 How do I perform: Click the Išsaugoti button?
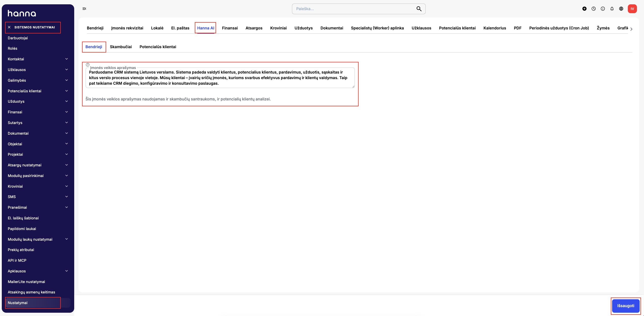[626, 306]
